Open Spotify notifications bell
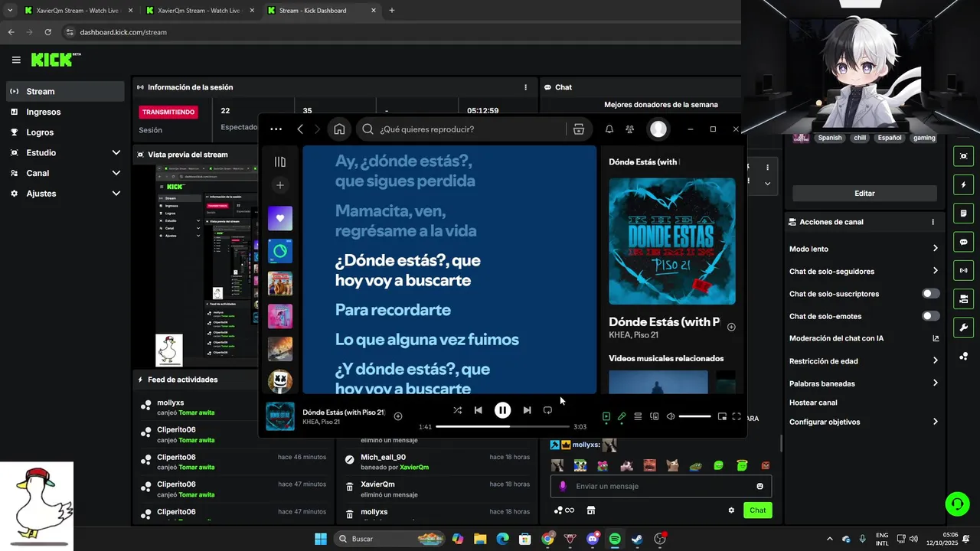Image resolution: width=980 pixels, height=551 pixels. tap(609, 129)
